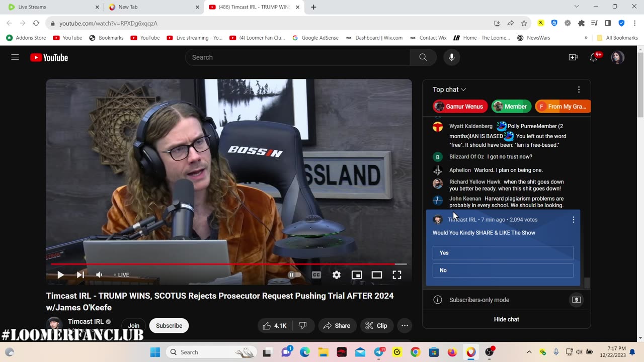The image size is (644, 362).
Task: Open Google AdSense bookmark
Action: pos(315,38)
